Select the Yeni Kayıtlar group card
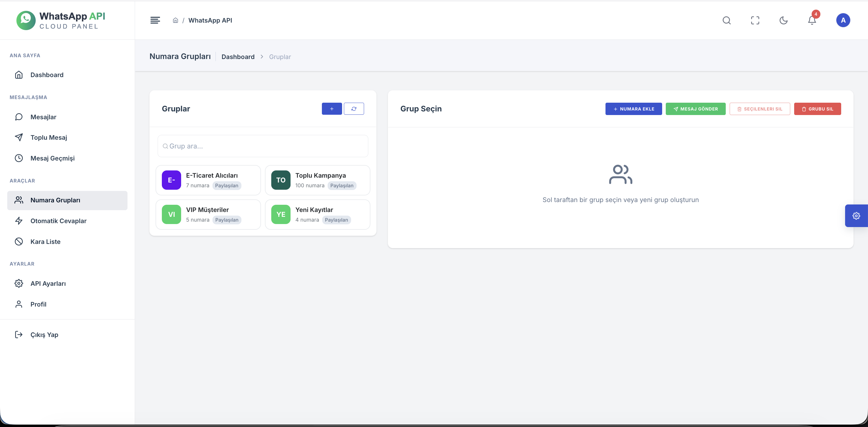The width and height of the screenshot is (868, 427). click(317, 214)
